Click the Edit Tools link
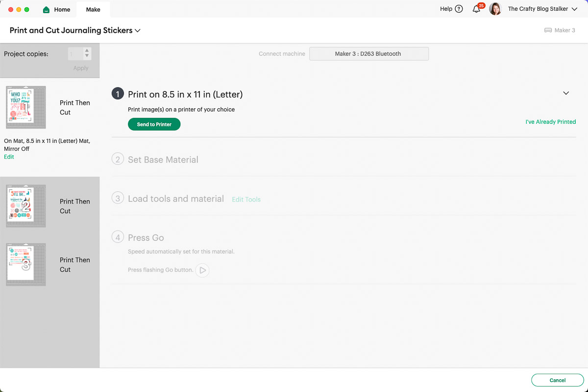The width and height of the screenshot is (588, 392). (246, 200)
